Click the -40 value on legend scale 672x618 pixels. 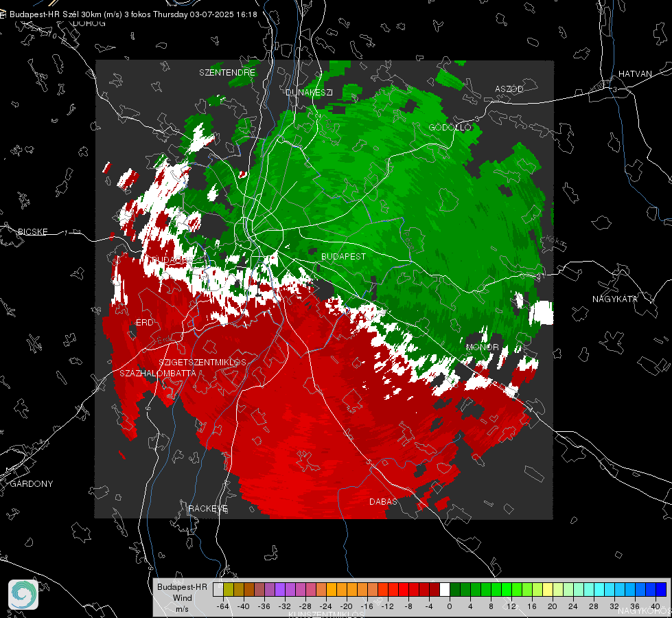[243, 606]
